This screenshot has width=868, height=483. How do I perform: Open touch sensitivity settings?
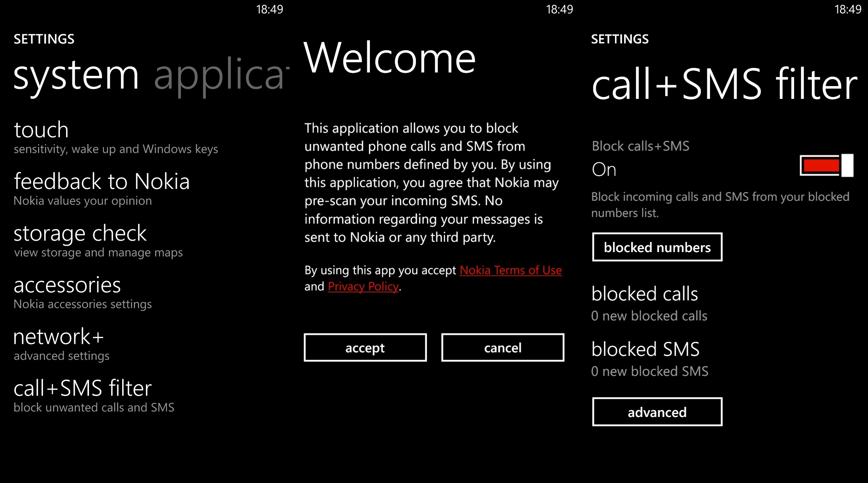click(x=41, y=129)
